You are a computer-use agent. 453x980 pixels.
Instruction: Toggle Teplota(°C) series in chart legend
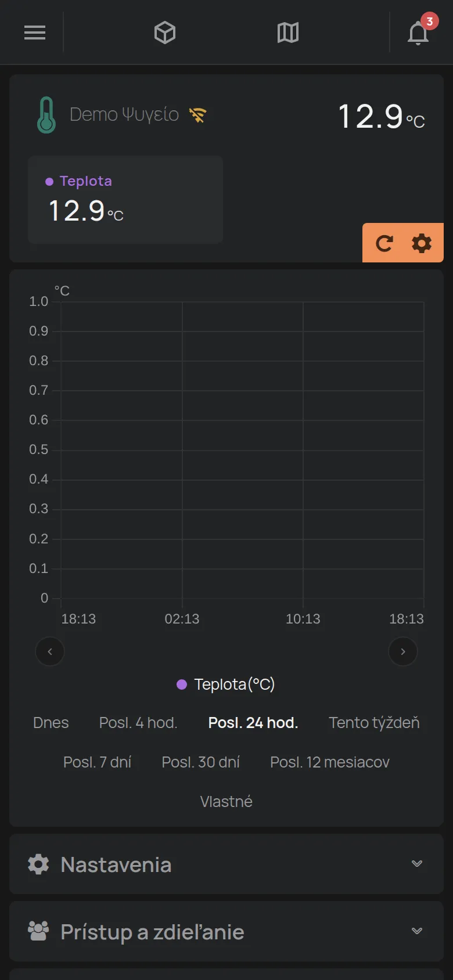(226, 684)
